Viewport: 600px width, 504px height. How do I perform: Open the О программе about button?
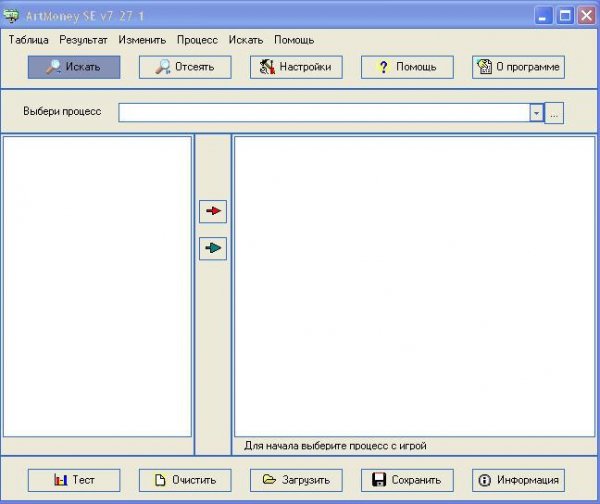(518, 67)
